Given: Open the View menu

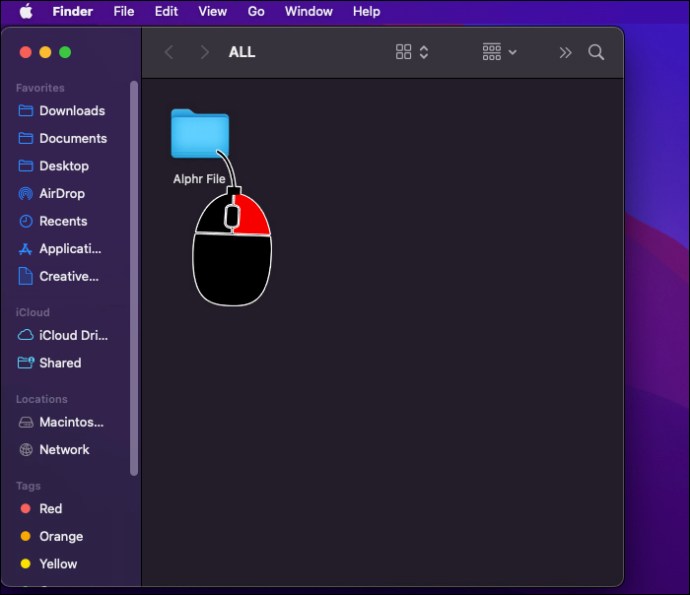Looking at the screenshot, I should [213, 11].
